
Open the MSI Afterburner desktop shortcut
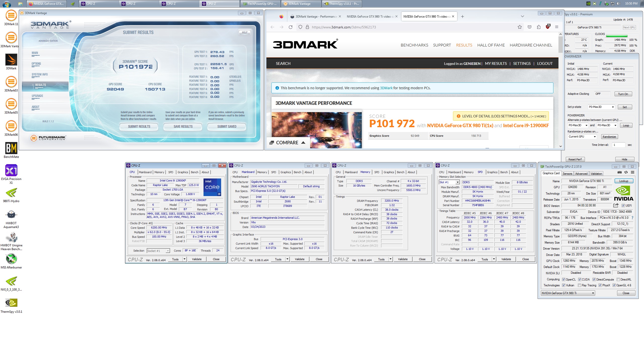pyautogui.click(x=11, y=261)
